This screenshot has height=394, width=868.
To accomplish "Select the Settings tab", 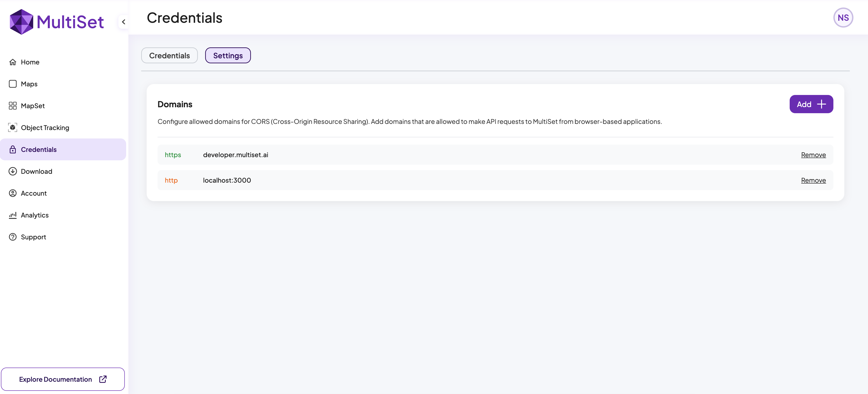I will 228,56.
